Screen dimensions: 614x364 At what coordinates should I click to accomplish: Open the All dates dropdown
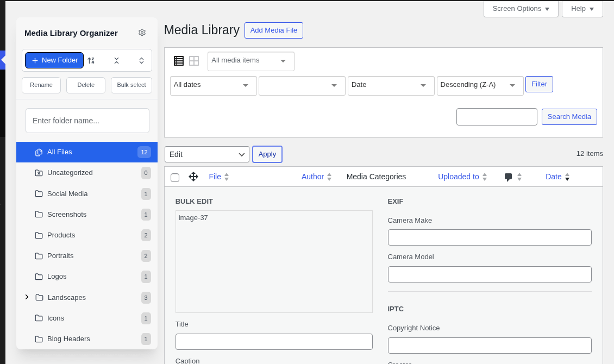213,85
